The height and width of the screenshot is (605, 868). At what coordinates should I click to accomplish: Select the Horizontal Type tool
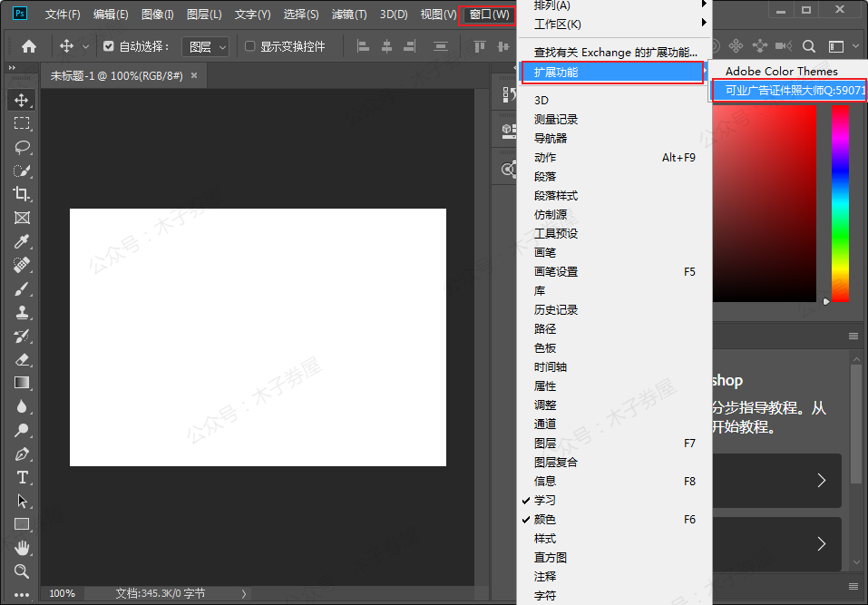coord(22,477)
